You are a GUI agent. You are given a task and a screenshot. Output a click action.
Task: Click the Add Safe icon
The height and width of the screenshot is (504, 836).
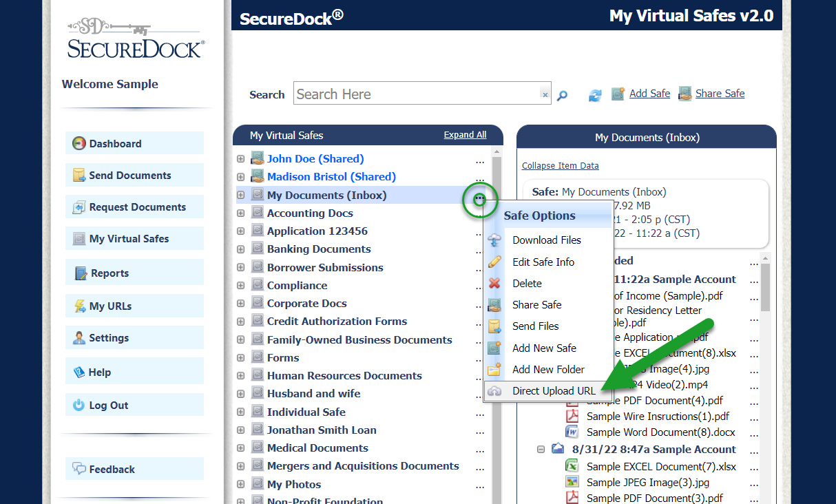click(x=618, y=94)
